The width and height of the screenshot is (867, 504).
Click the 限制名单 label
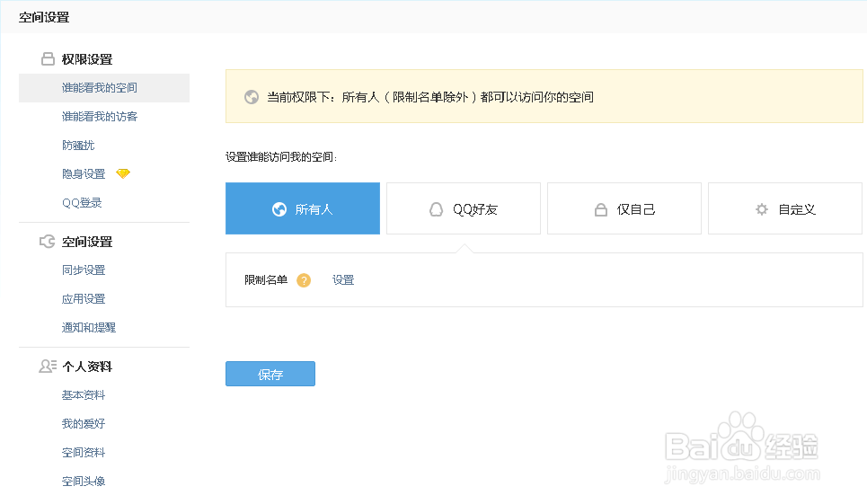click(x=266, y=280)
